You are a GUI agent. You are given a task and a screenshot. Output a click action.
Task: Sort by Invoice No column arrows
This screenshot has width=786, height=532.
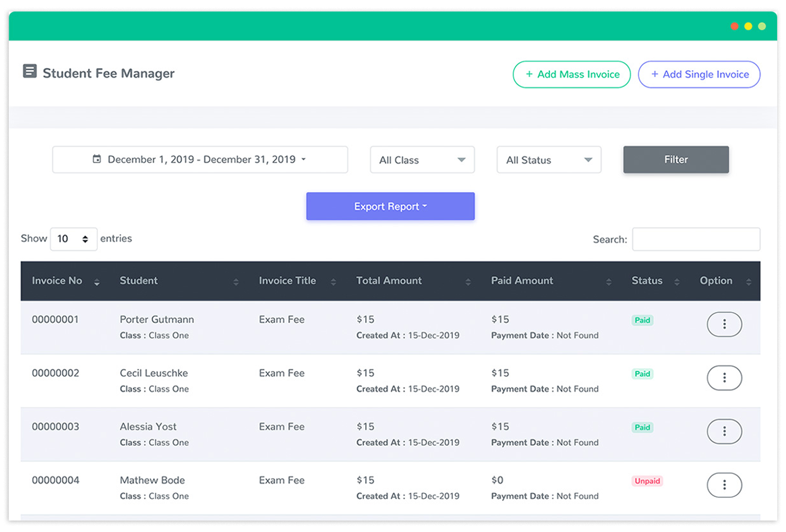click(96, 282)
